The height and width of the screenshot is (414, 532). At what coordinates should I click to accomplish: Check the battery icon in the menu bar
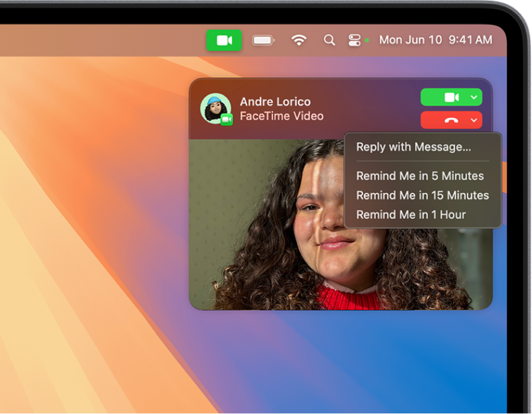tap(263, 40)
